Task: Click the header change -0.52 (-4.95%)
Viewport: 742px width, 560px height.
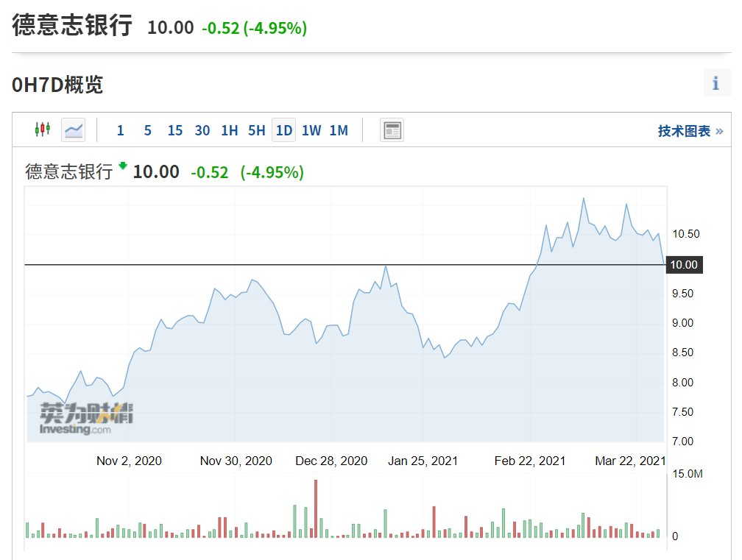Action: point(254,28)
